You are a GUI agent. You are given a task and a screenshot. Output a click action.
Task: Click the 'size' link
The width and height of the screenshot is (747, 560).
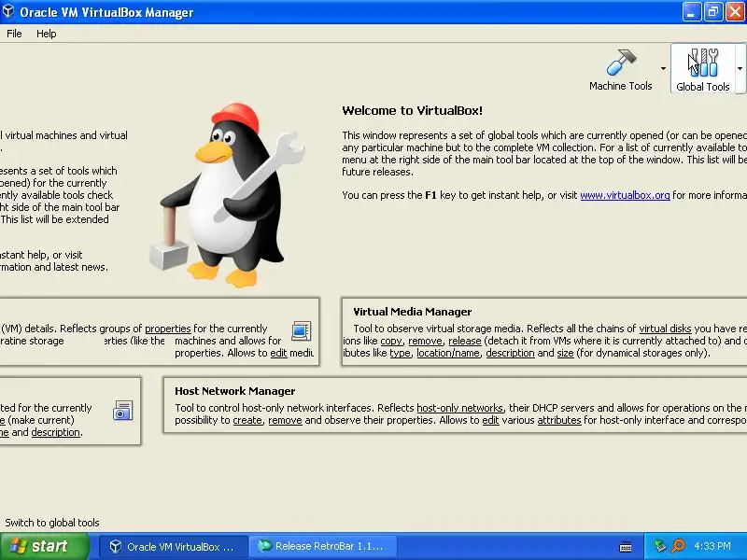[565, 353]
